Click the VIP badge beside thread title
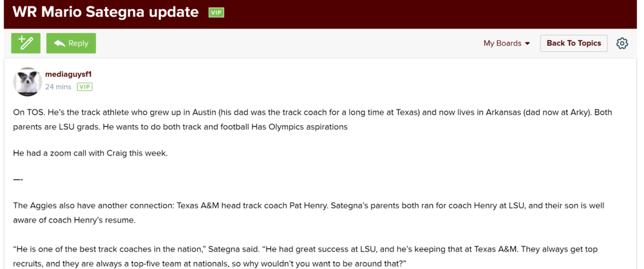Image resolution: width=644 pixels, height=269 pixels. [216, 12]
